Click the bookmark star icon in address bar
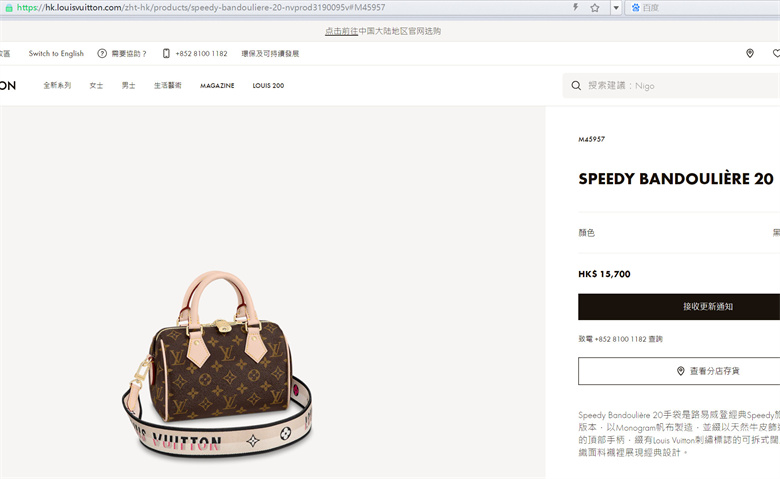The image size is (780, 479). [594, 7]
